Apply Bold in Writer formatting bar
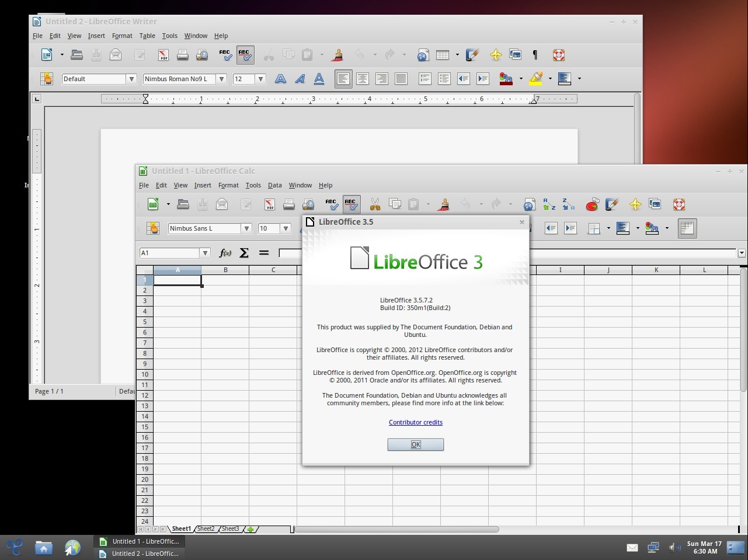748x560 pixels. point(281,79)
